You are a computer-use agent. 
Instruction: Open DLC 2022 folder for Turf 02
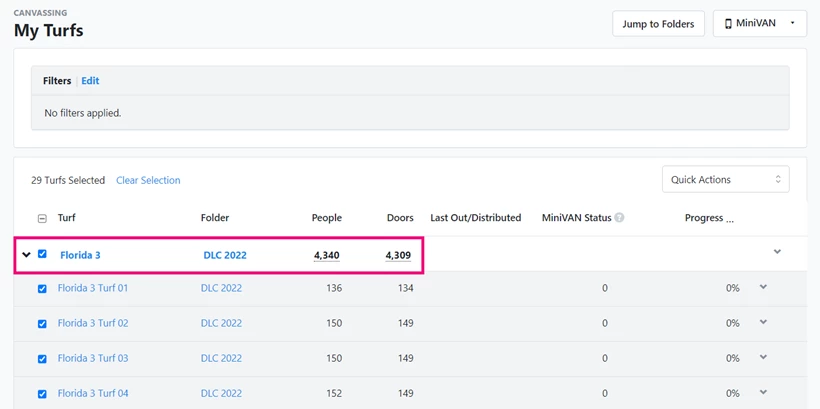pyautogui.click(x=221, y=323)
